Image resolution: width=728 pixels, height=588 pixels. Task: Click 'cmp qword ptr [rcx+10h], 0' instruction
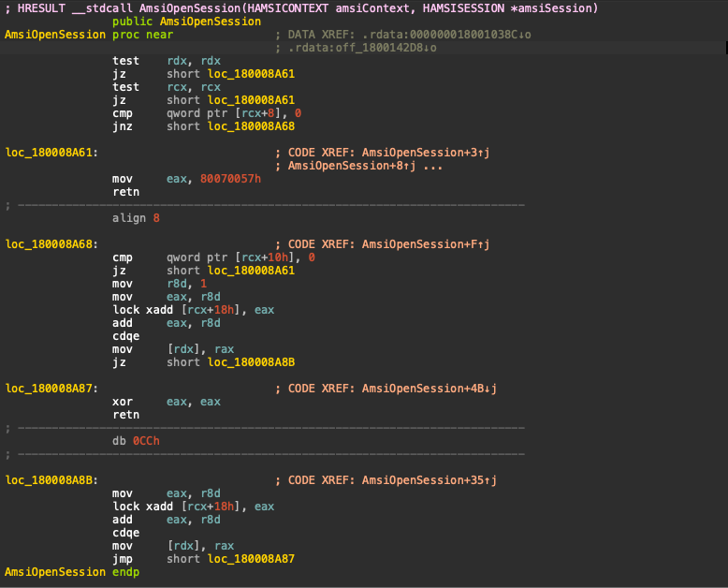pos(213,257)
